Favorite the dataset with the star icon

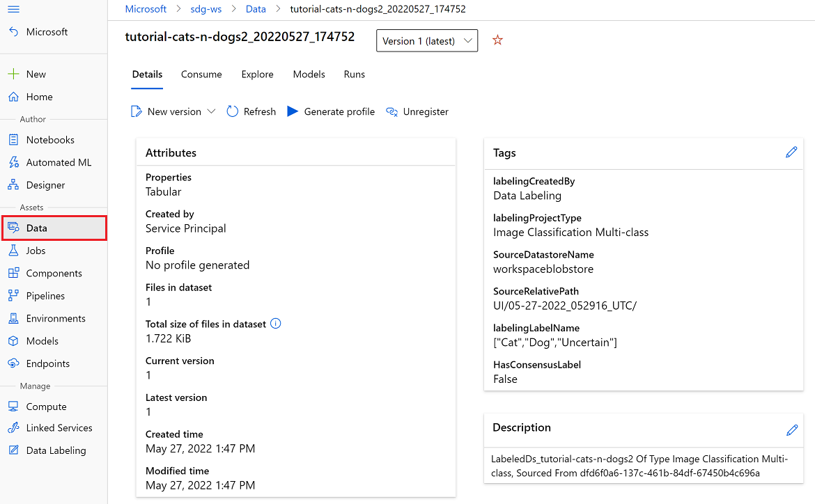(x=497, y=40)
